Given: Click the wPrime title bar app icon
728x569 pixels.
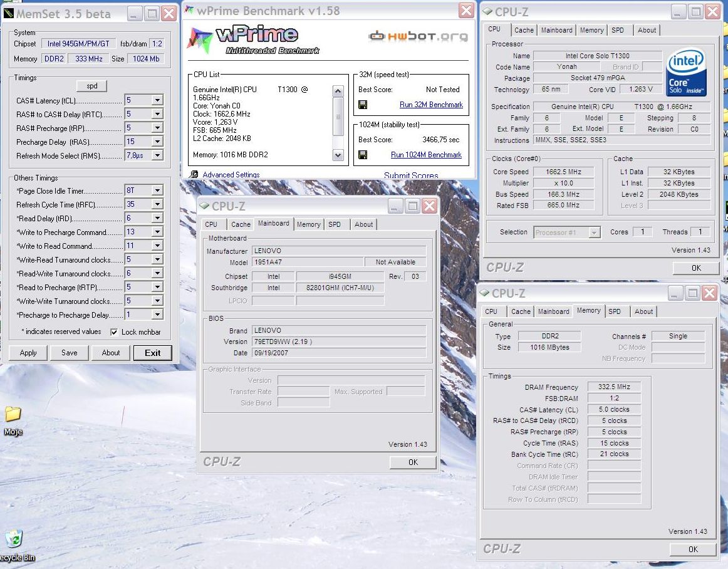Looking at the screenshot, I should (189, 10).
